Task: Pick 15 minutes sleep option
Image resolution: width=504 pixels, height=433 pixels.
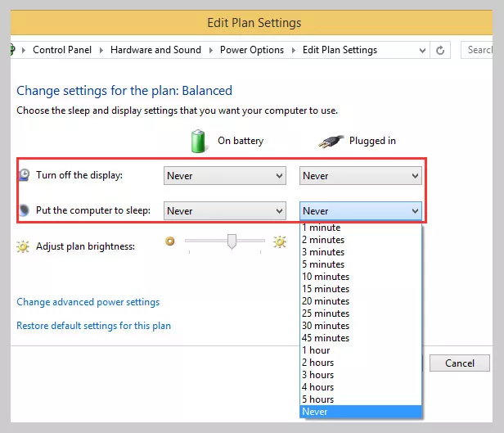Action: click(360, 289)
